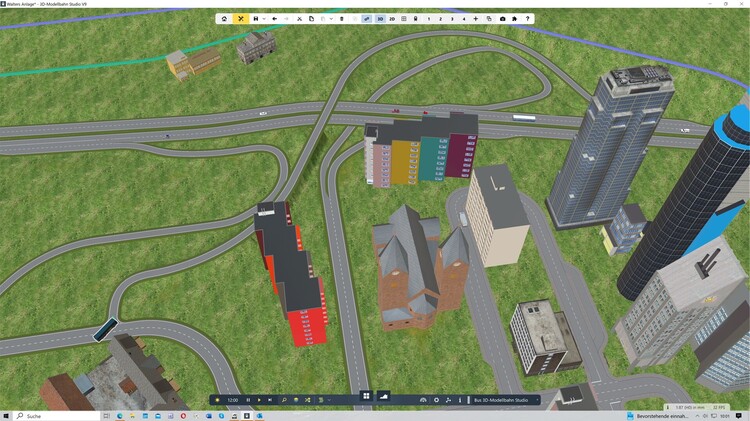The width and height of the screenshot is (750, 421).
Task: Open Task View in the taskbar
Action: pos(106,416)
